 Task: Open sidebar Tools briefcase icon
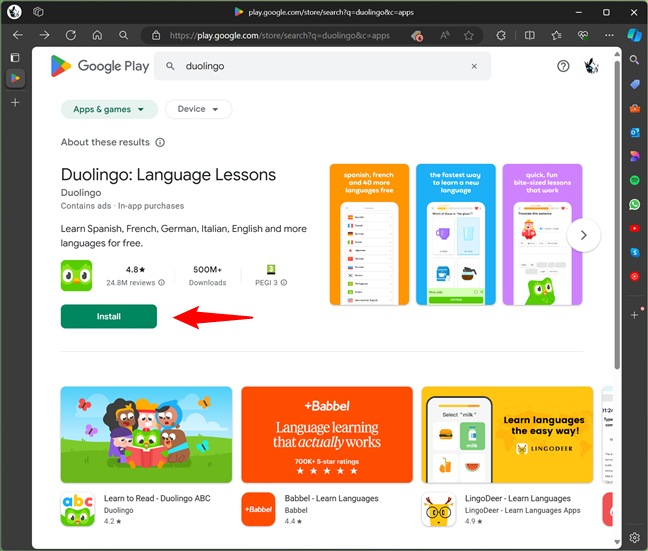coord(635,108)
